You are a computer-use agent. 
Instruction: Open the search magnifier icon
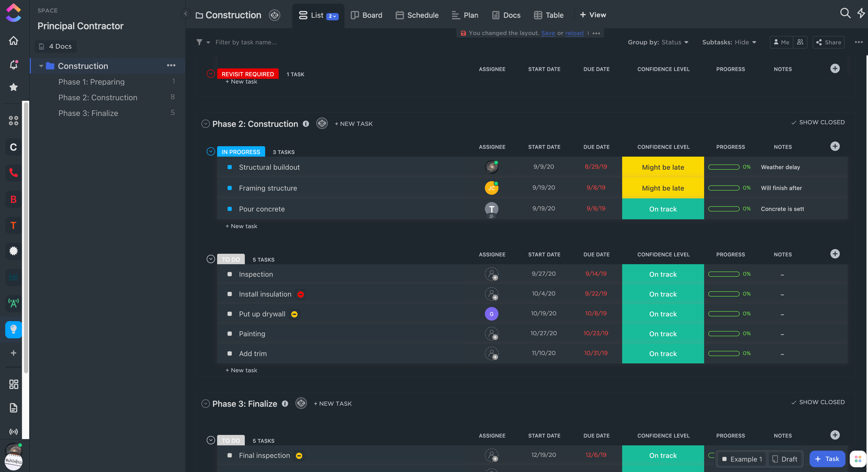pos(845,14)
